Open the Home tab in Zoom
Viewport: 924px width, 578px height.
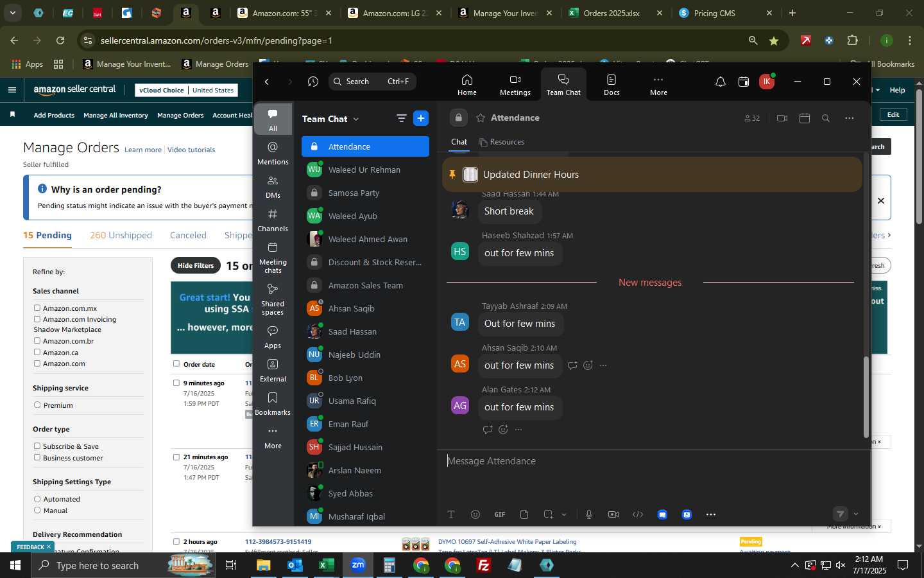pos(466,84)
